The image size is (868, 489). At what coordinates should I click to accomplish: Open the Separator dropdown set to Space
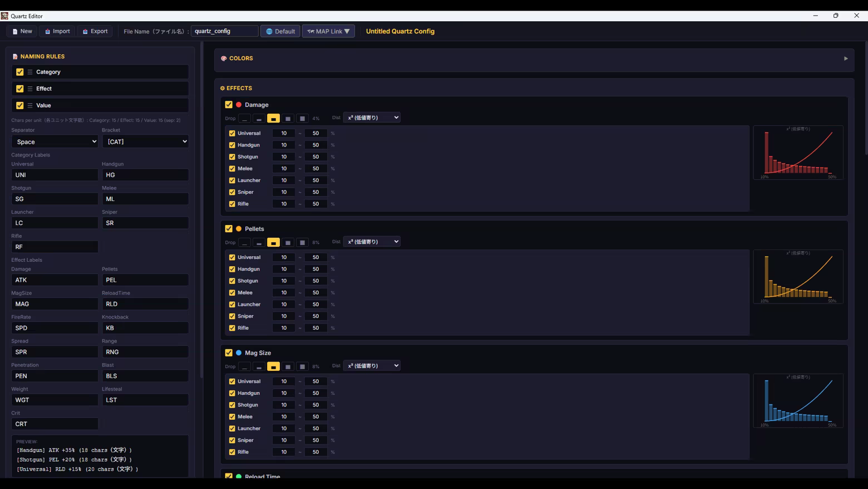pyautogui.click(x=55, y=141)
